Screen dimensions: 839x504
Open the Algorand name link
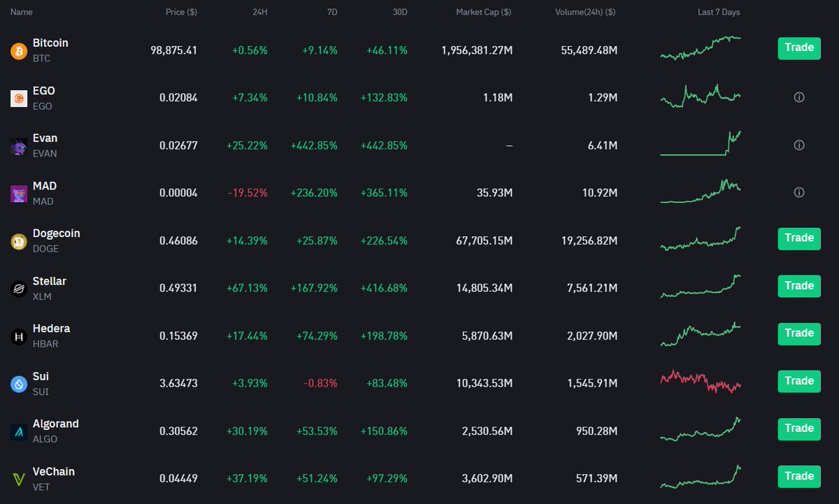pos(56,424)
